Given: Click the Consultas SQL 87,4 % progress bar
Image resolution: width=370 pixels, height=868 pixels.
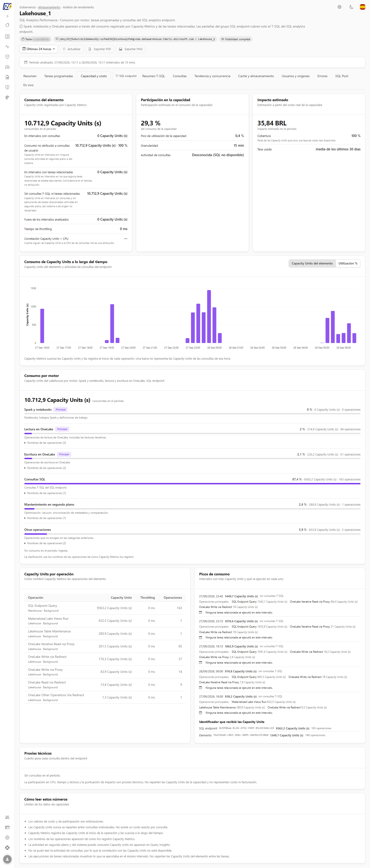Looking at the screenshot, I should [192, 483].
